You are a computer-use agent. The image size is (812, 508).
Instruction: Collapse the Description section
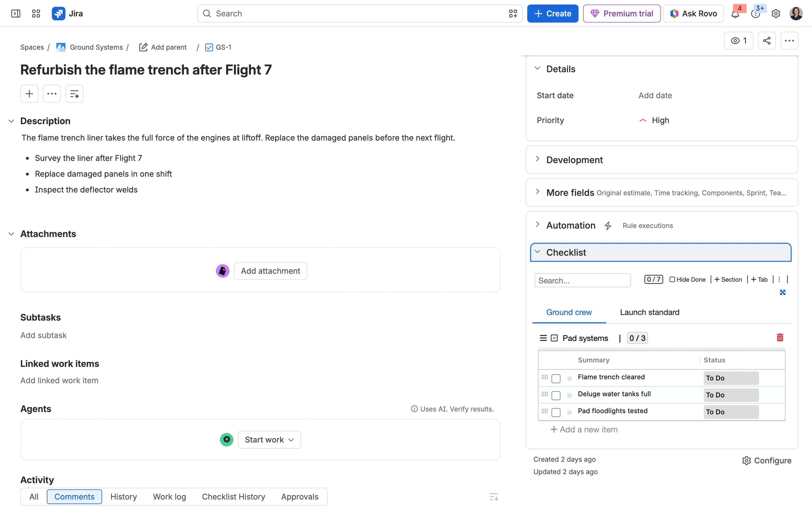11,121
